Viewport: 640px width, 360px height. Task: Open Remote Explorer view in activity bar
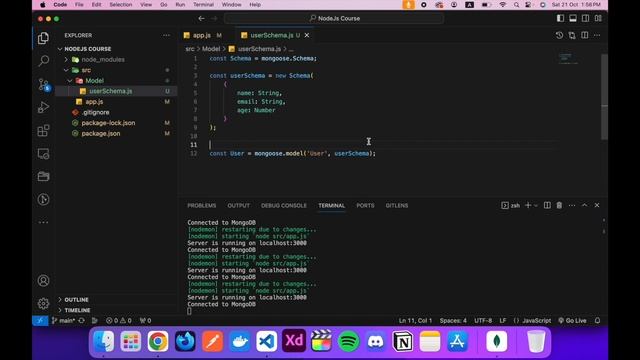tap(43, 154)
